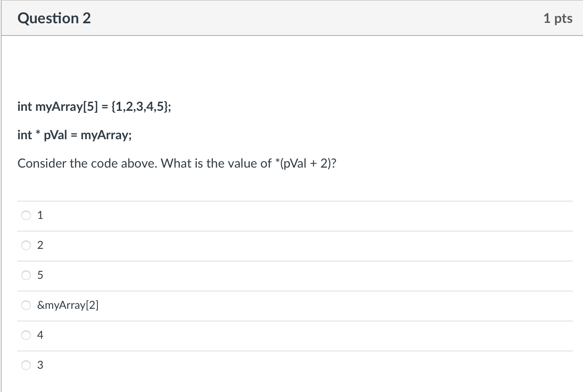Image resolution: width=583 pixels, height=392 pixels.
Task: Click the "3" answer option label
Action: coord(40,365)
